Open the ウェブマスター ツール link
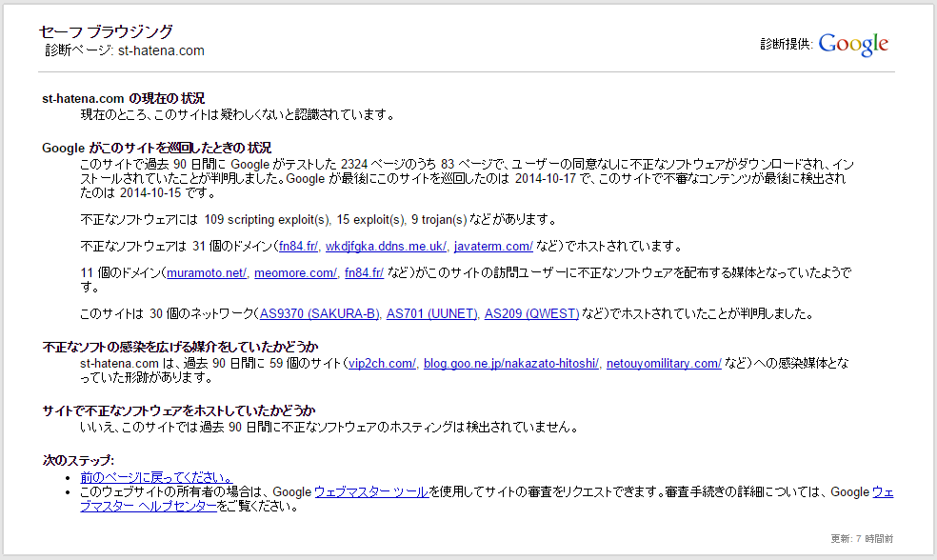 click(371, 491)
